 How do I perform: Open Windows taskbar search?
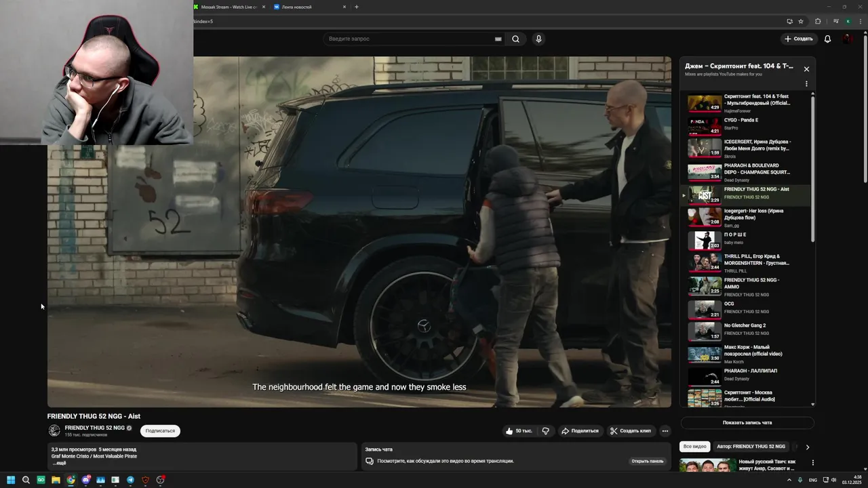[x=26, y=480]
